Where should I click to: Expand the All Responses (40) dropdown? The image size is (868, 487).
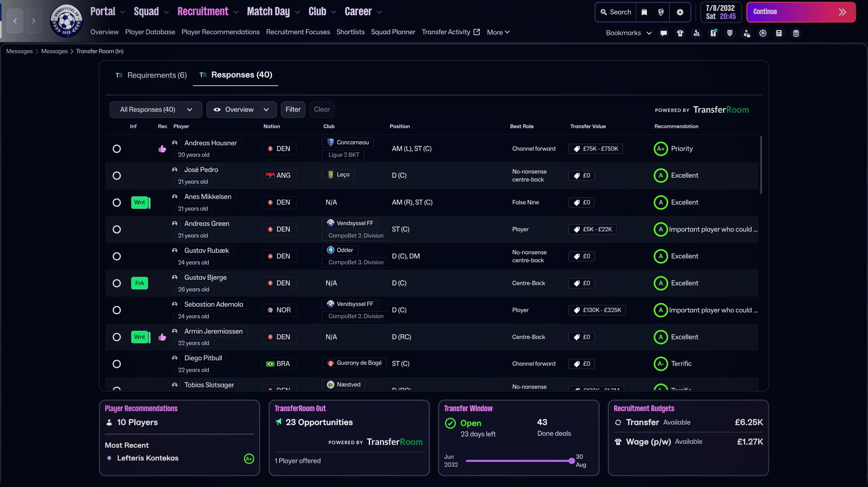coord(156,110)
